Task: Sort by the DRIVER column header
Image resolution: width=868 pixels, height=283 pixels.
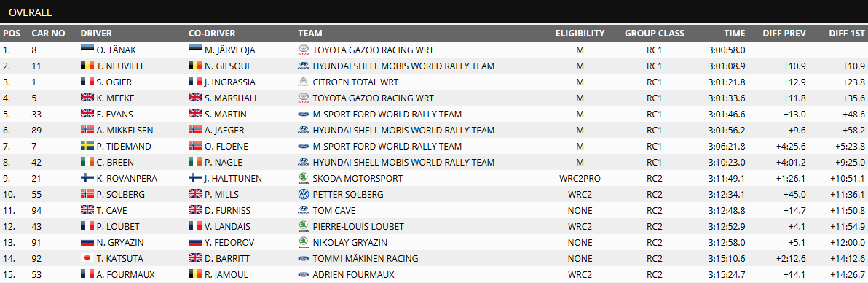Action: [x=96, y=34]
